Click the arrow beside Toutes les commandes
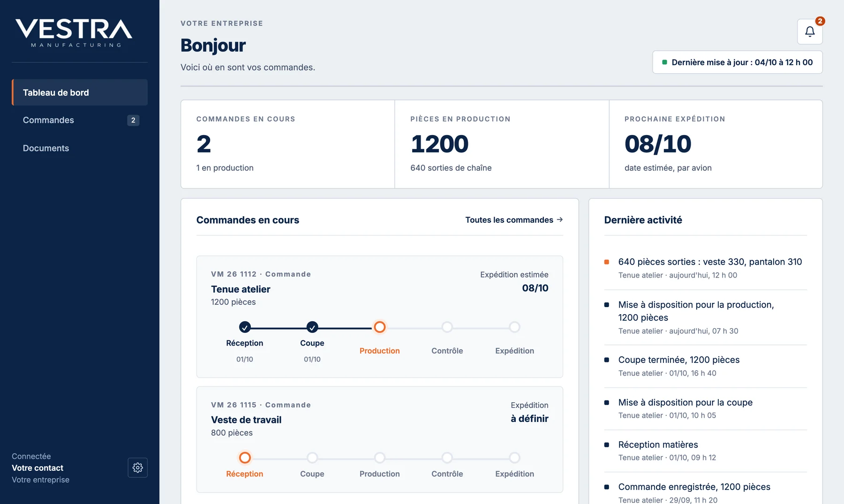844x504 pixels. (560, 220)
